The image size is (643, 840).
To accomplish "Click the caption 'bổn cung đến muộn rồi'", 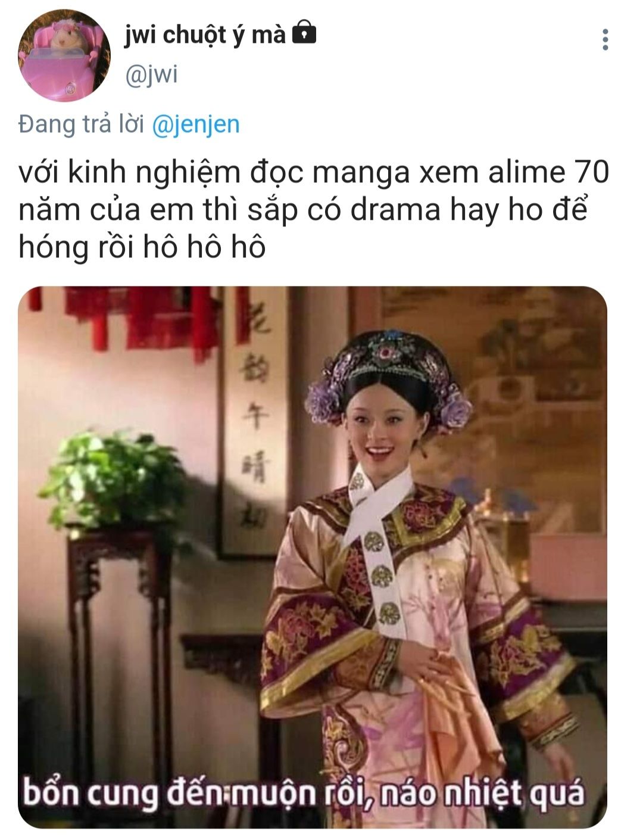I will (x=199, y=795).
